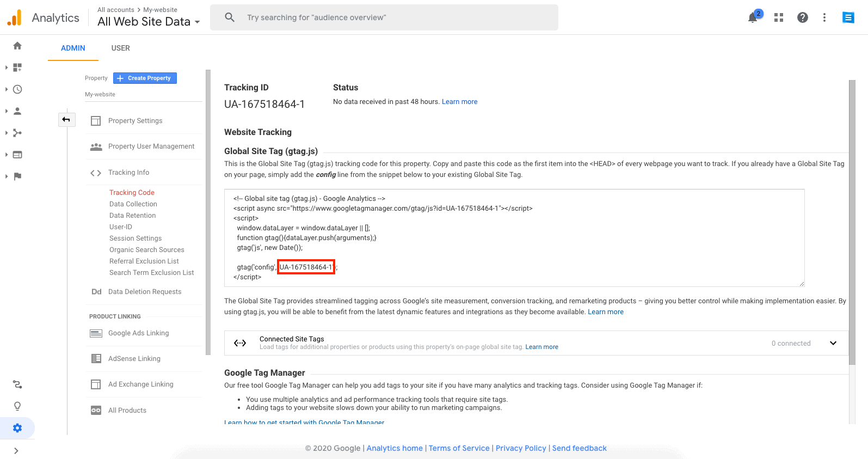This screenshot has width=868, height=459.
Task: Expand Realtime sidebar arrow
Action: pos(6,89)
